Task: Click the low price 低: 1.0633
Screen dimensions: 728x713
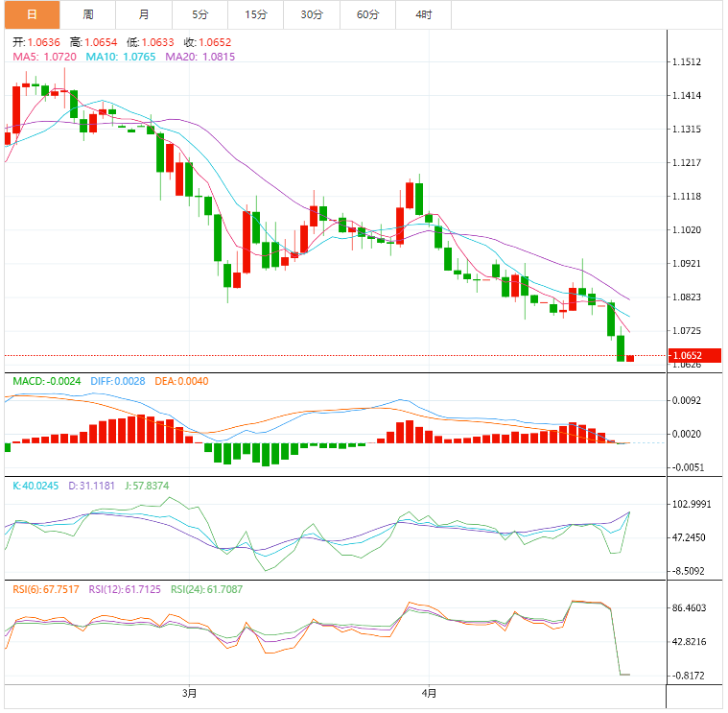Action: point(151,42)
